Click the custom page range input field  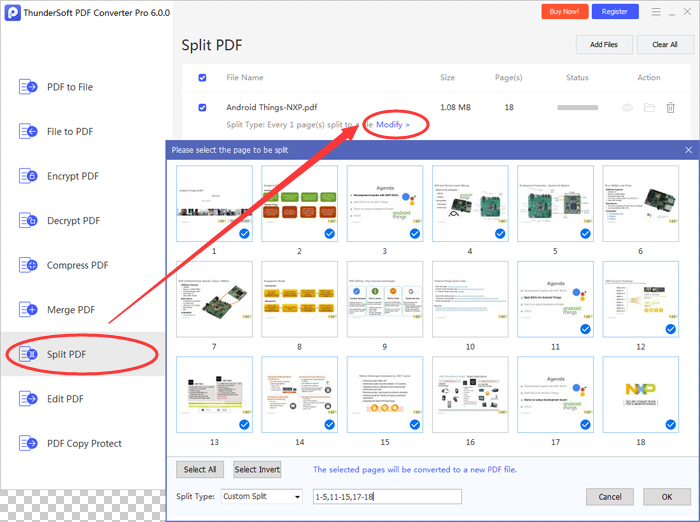point(386,497)
